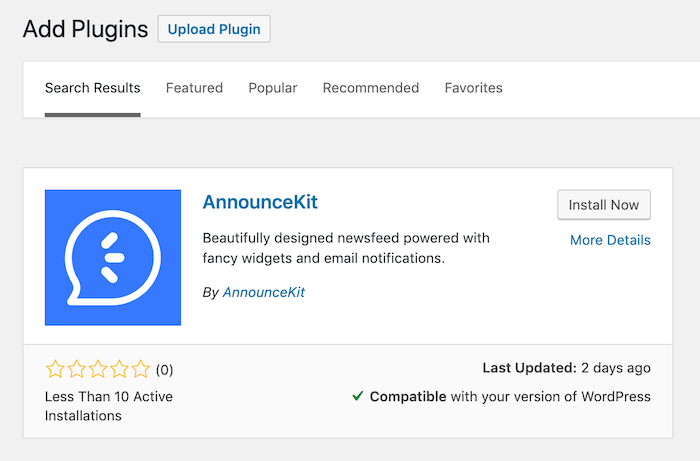Switch to the Featured tab

point(194,88)
